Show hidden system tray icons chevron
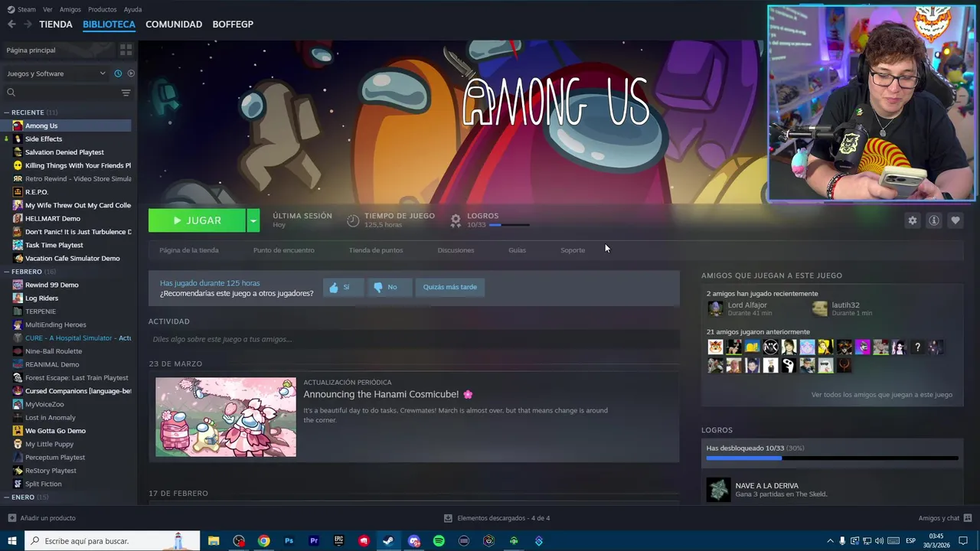Viewport: 980px width, 551px height. pos(830,541)
